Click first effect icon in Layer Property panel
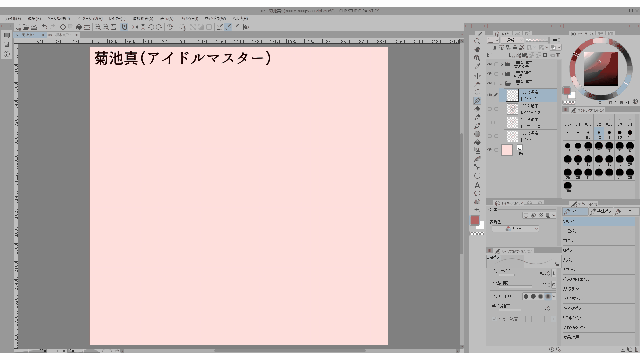Image resolution: width=640 pixels, height=360 pixels. click(527, 215)
